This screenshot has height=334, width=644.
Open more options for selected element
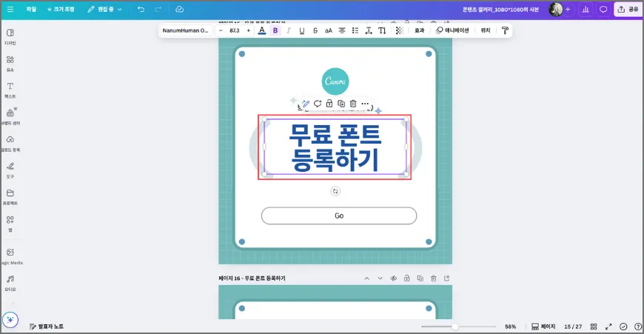(365, 104)
